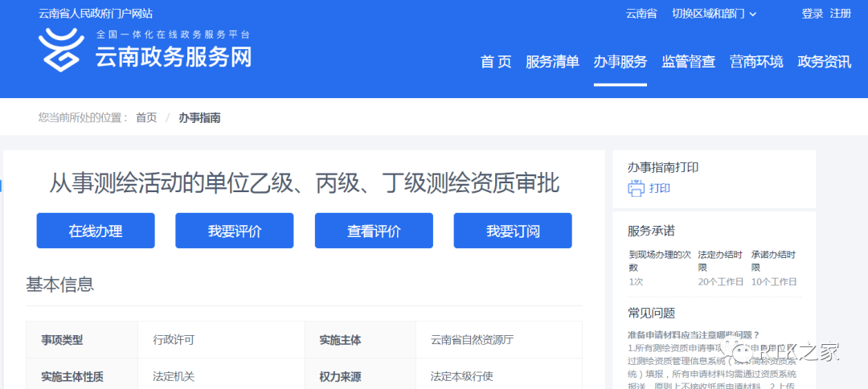Click the printer icon under 办事指南打印
Screen dimensions: 868x389
(x=636, y=188)
